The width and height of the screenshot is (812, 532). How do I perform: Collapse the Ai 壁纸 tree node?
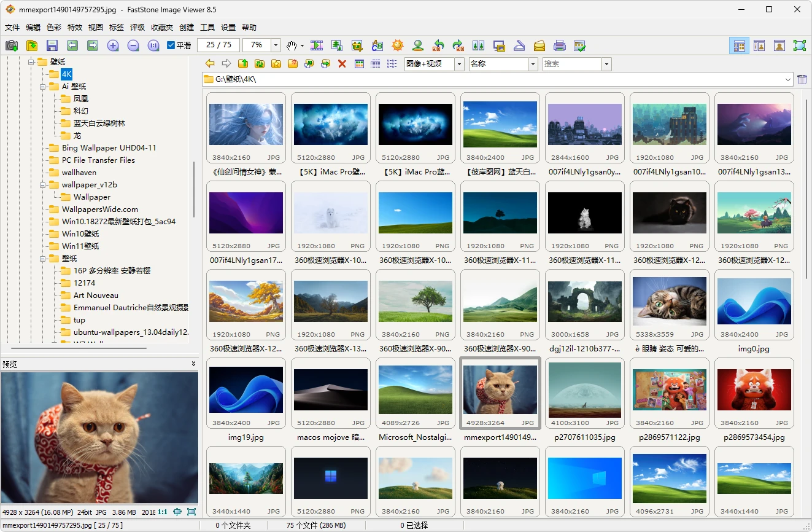(x=43, y=87)
